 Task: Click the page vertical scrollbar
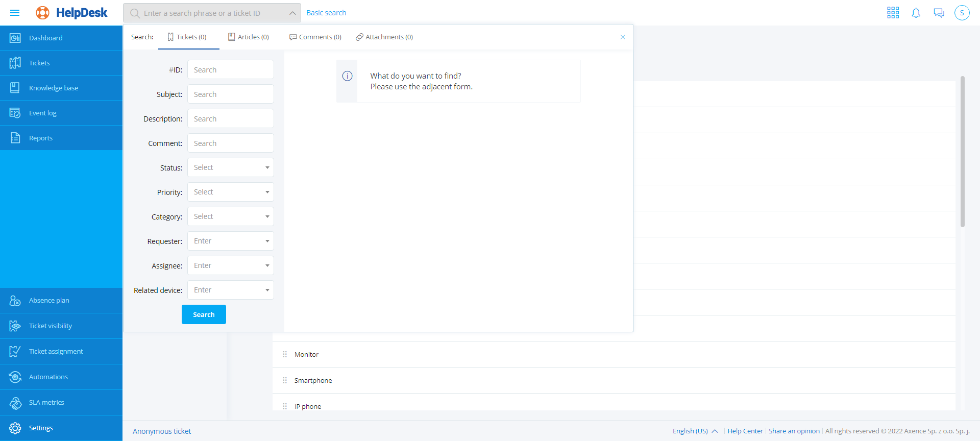[962, 153]
